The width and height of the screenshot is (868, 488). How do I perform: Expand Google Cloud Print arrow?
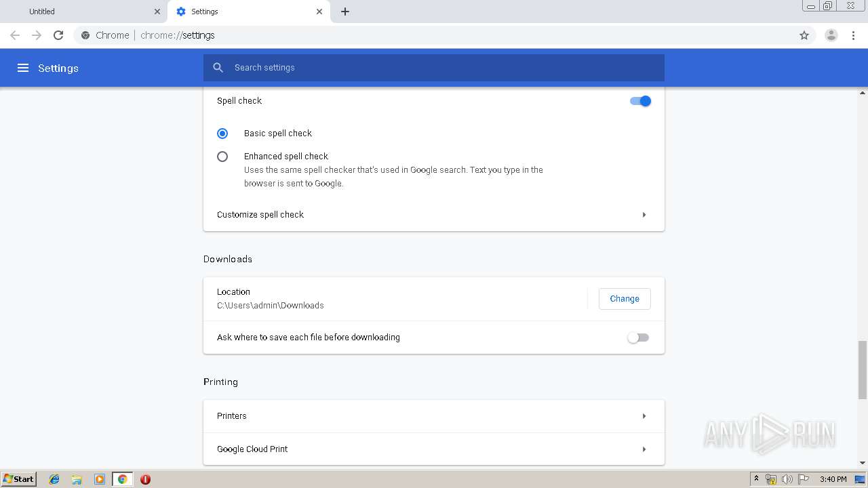644,449
